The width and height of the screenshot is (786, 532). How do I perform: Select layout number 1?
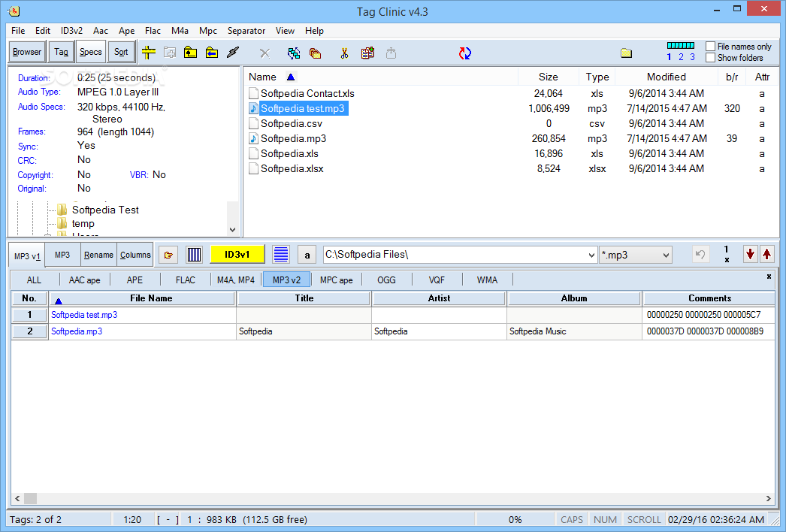point(670,57)
